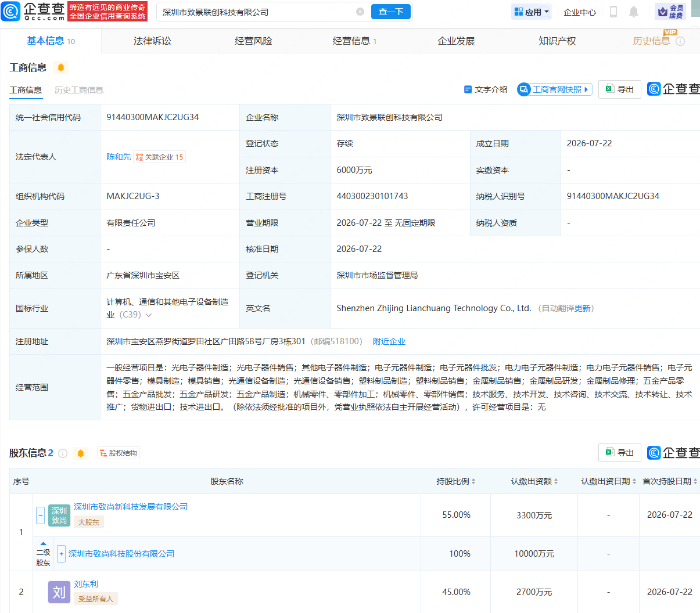
Task: View 关联企业 15 related companies
Action: (160, 157)
